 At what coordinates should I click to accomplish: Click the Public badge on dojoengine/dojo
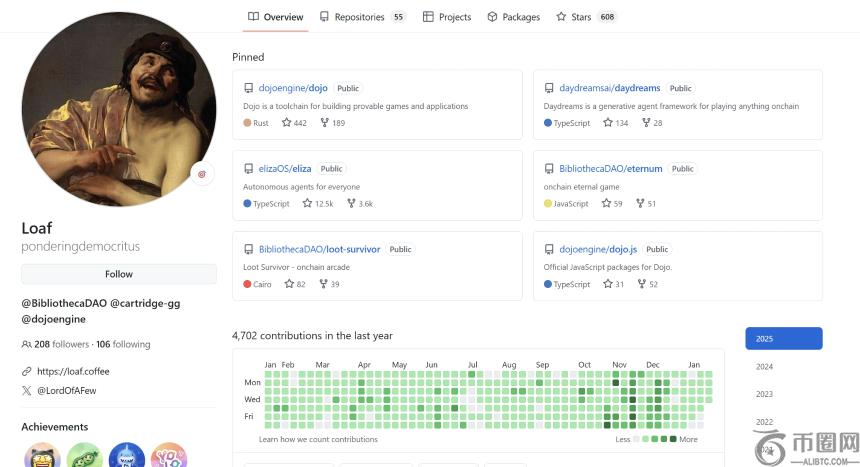pos(348,88)
